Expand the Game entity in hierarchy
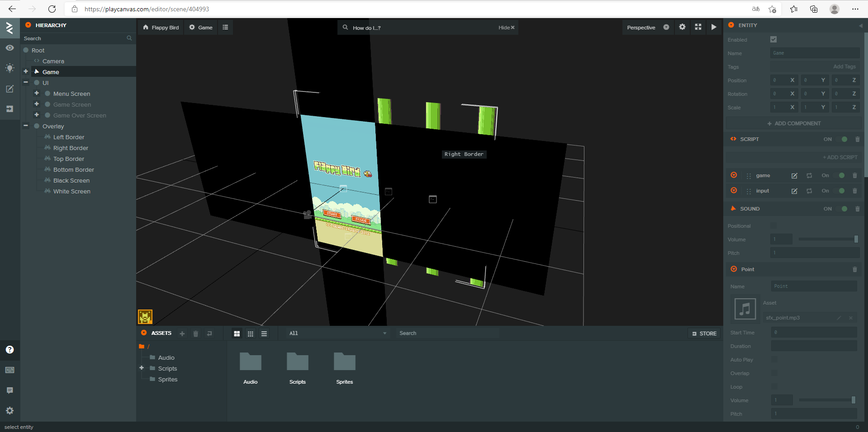868x432 pixels. pyautogui.click(x=26, y=71)
